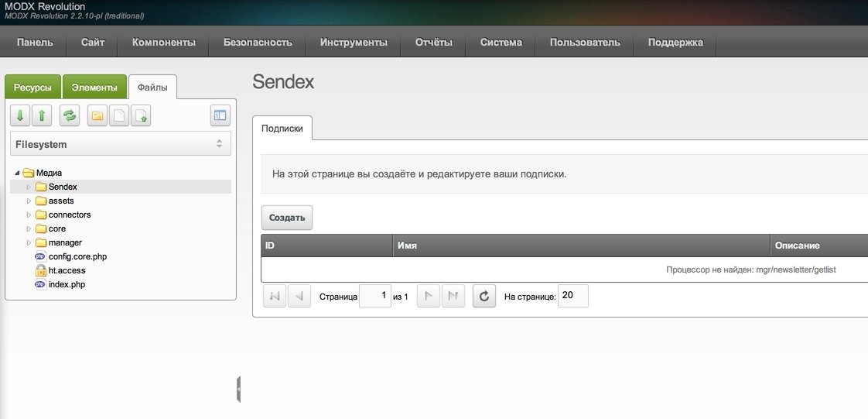
Task: Go to the next page arrow
Action: click(x=429, y=296)
